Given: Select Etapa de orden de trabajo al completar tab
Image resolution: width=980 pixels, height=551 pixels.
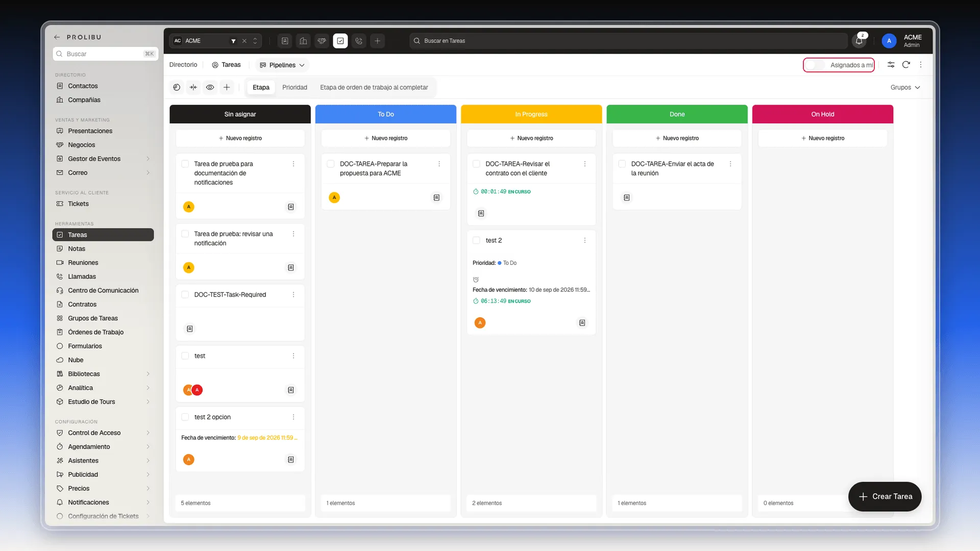Looking at the screenshot, I should click(374, 87).
